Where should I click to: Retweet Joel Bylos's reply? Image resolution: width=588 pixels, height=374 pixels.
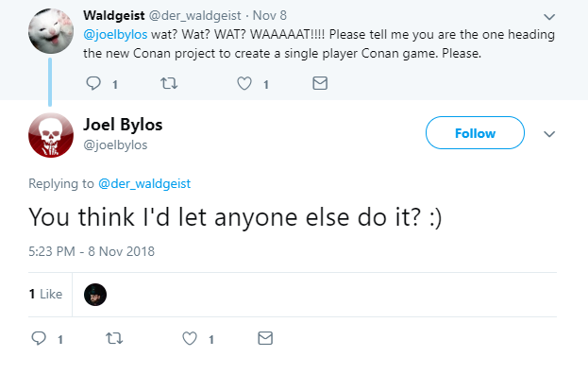pyautogui.click(x=114, y=338)
